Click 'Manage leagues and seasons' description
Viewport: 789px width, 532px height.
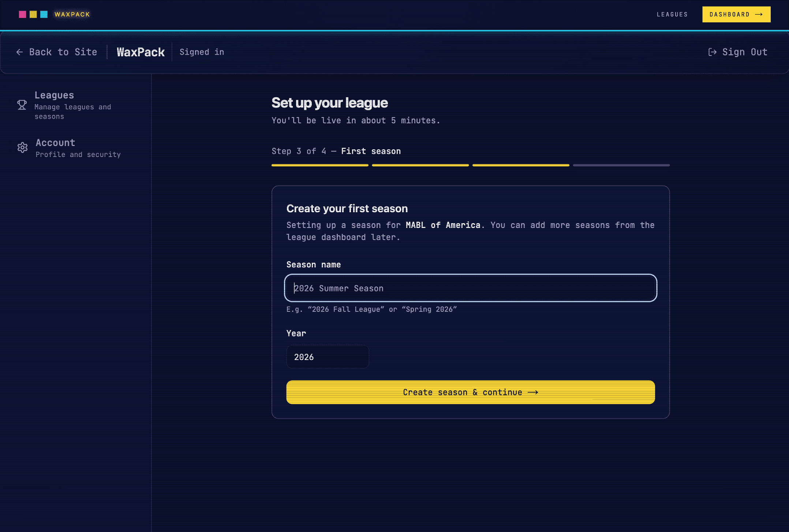pyautogui.click(x=72, y=112)
